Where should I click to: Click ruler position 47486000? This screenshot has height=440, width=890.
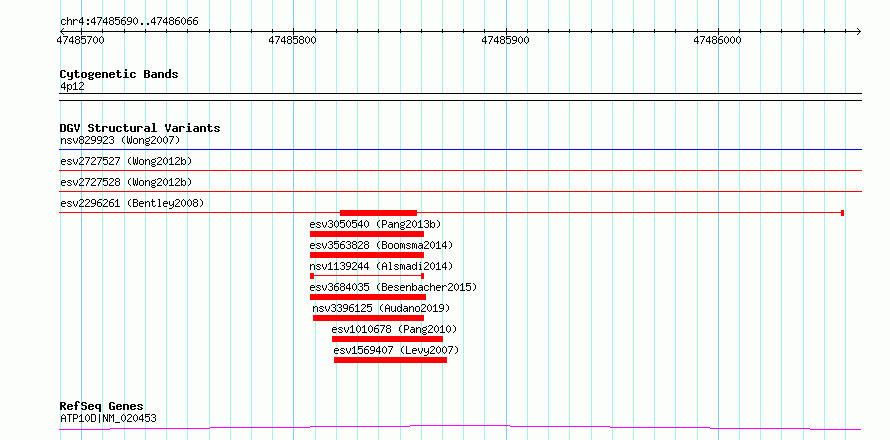[717, 40]
